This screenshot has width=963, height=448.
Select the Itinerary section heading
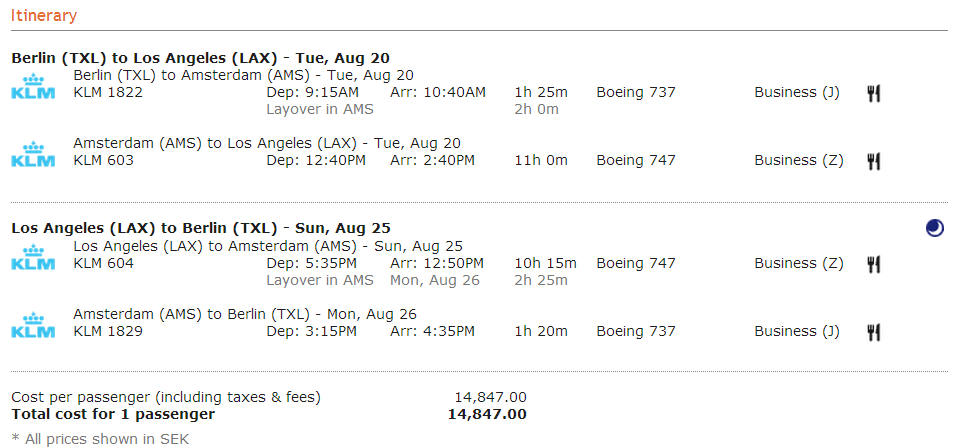tap(44, 16)
